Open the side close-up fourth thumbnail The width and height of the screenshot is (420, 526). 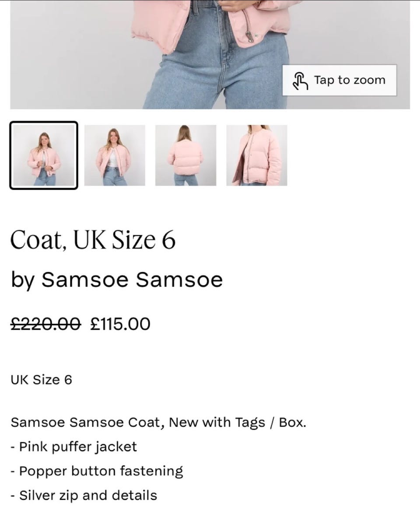[257, 155]
